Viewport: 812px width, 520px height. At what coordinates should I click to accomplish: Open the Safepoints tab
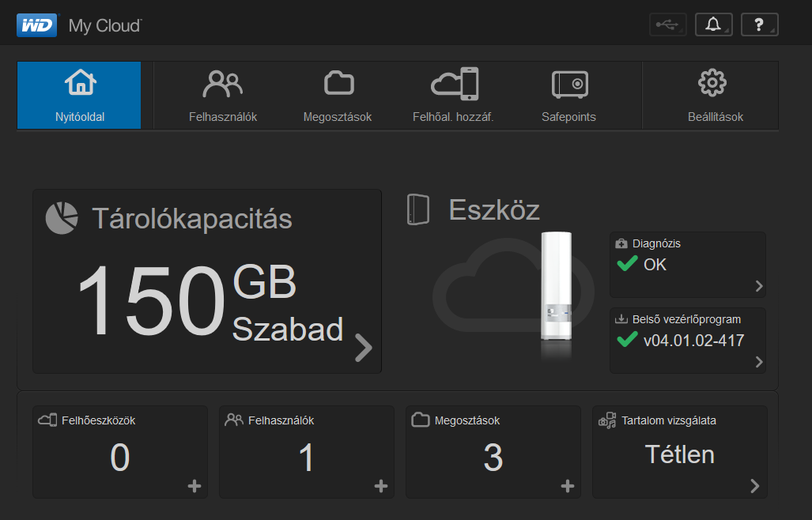568,95
